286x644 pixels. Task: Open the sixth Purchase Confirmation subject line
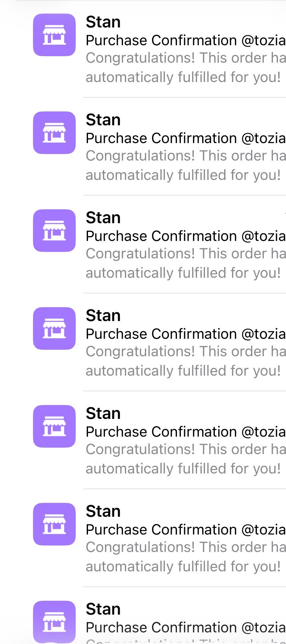coord(185,530)
